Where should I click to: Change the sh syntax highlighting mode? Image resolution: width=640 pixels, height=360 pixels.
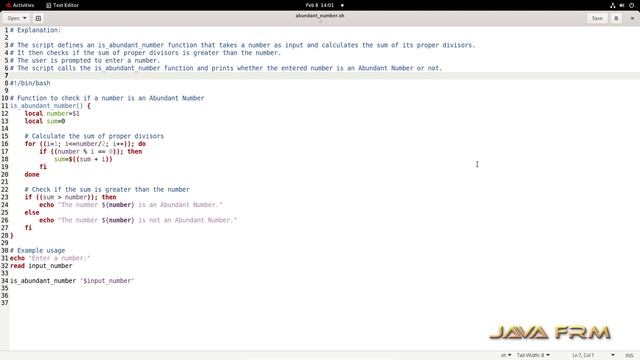506,355
